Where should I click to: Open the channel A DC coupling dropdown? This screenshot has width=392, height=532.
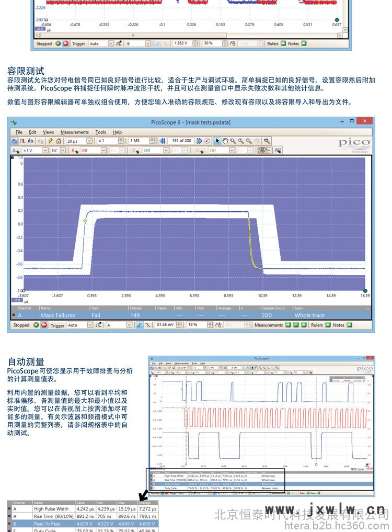63,150
